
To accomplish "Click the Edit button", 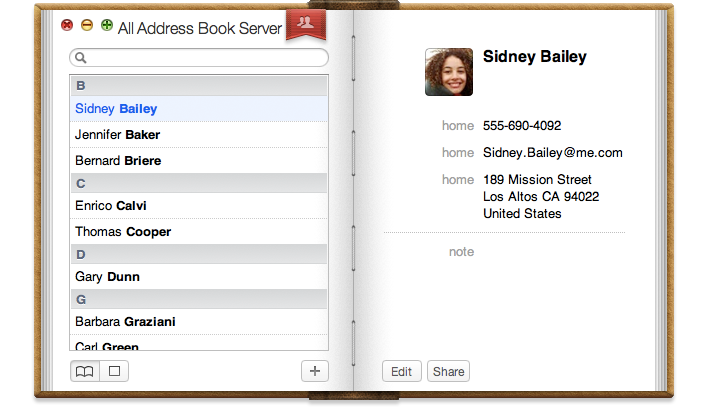I will coord(401,372).
